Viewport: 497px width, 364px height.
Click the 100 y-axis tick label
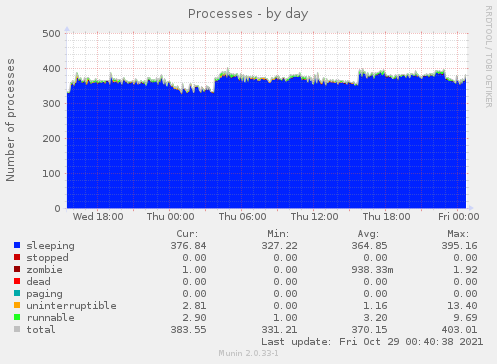click(51, 174)
